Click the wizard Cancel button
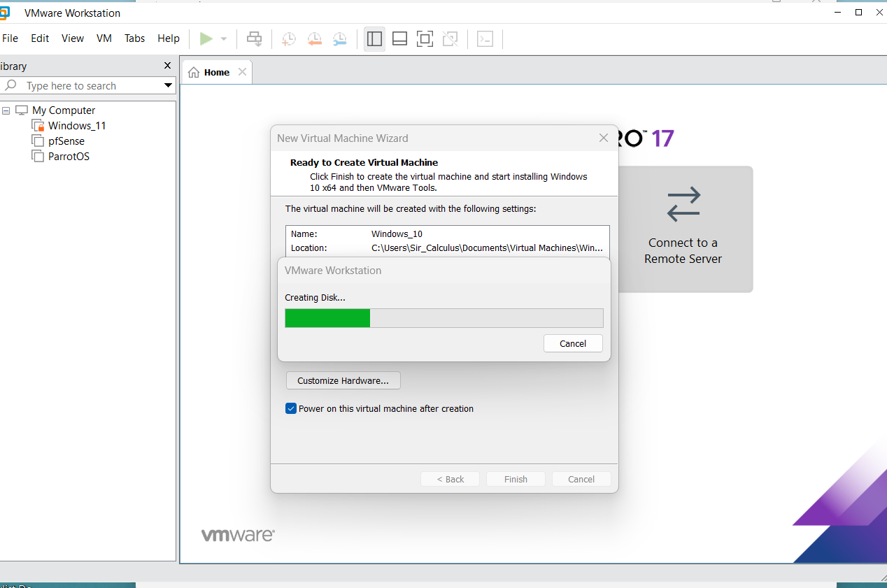887x588 pixels. (581, 479)
